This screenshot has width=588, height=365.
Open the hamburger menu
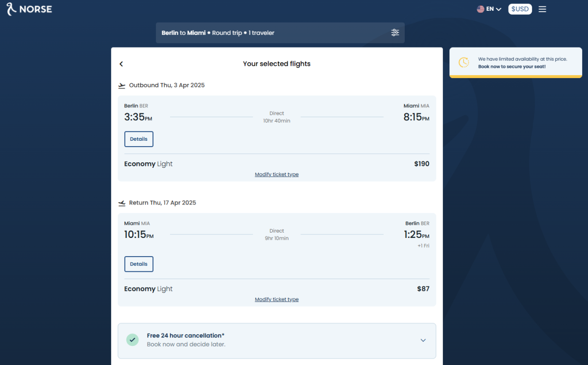click(542, 9)
